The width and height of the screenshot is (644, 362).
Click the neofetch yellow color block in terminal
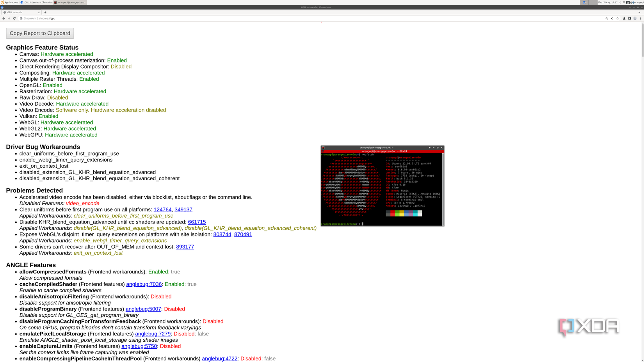coord(402,213)
